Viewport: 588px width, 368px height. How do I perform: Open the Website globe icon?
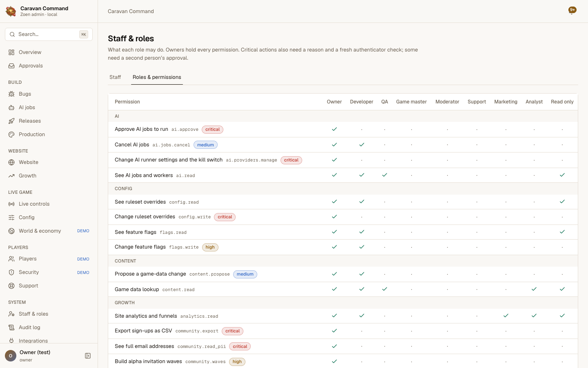coord(11,162)
